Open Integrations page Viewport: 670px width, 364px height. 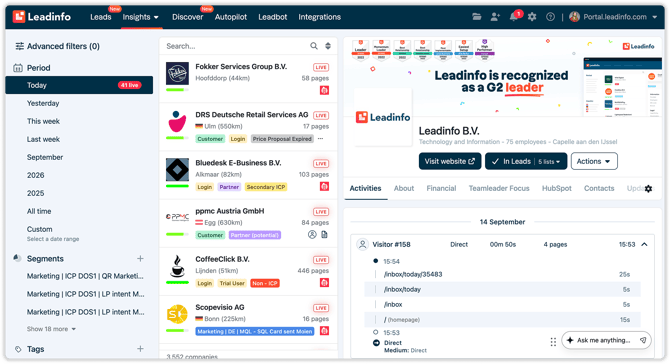pyautogui.click(x=320, y=17)
